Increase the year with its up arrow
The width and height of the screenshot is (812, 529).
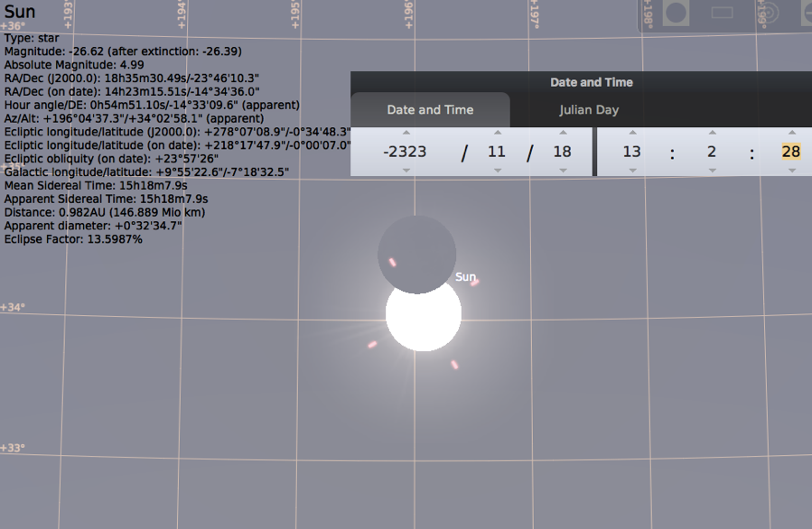click(406, 133)
